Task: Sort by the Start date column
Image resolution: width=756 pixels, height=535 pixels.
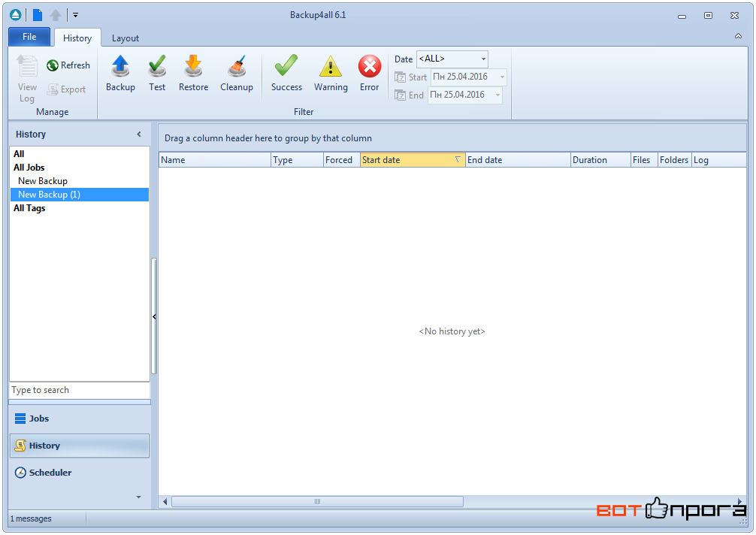Action: [x=413, y=160]
